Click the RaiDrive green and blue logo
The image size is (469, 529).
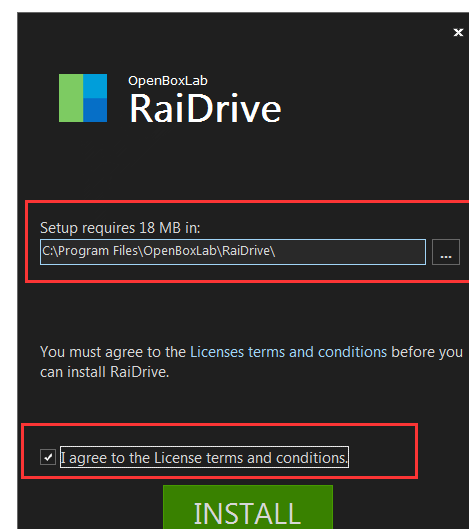tap(83, 98)
